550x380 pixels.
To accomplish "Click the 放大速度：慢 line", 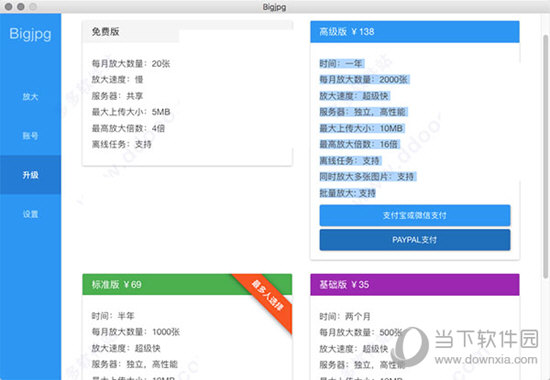I will [x=118, y=80].
